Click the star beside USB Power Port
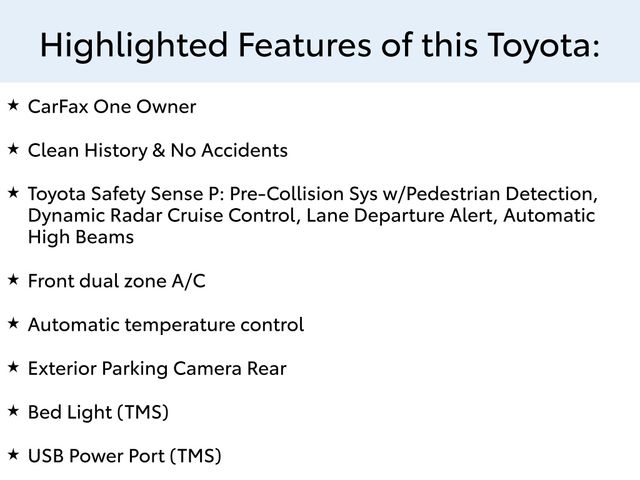Viewport: 640px width, 480px height. point(13,455)
